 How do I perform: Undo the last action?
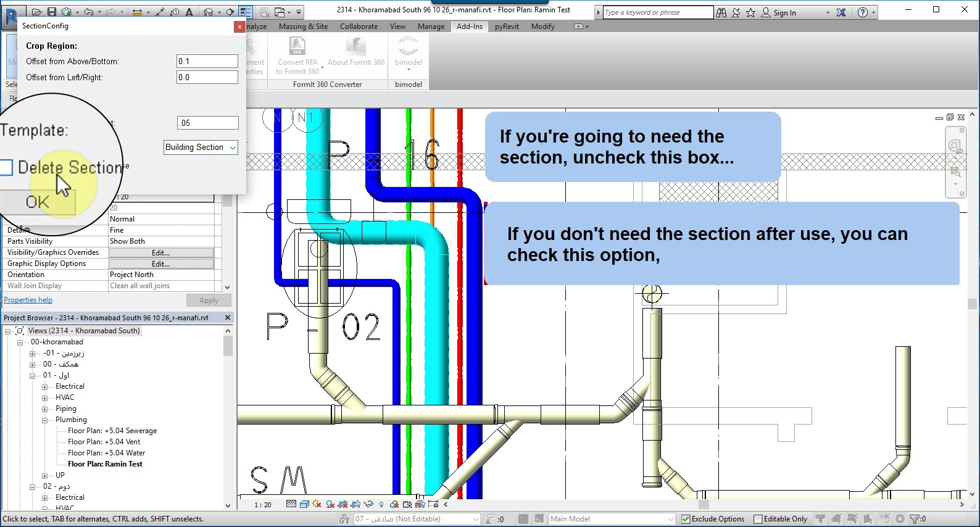click(x=89, y=12)
